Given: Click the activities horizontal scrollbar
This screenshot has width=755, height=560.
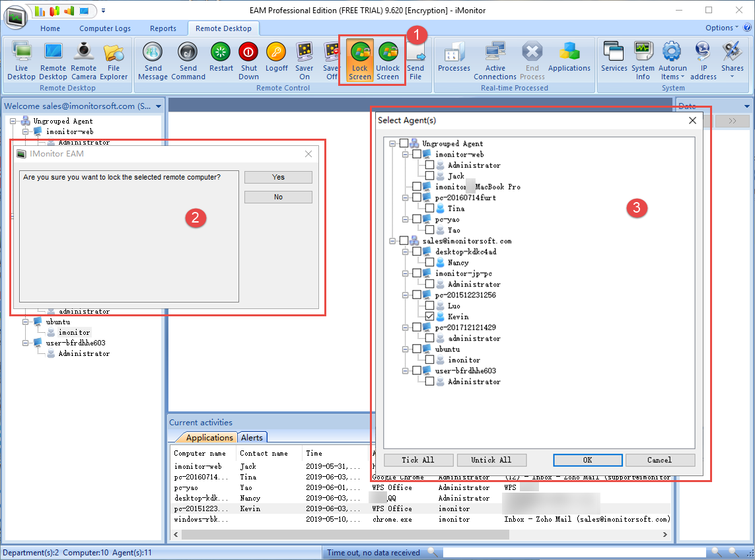Looking at the screenshot, I should click(x=345, y=534).
